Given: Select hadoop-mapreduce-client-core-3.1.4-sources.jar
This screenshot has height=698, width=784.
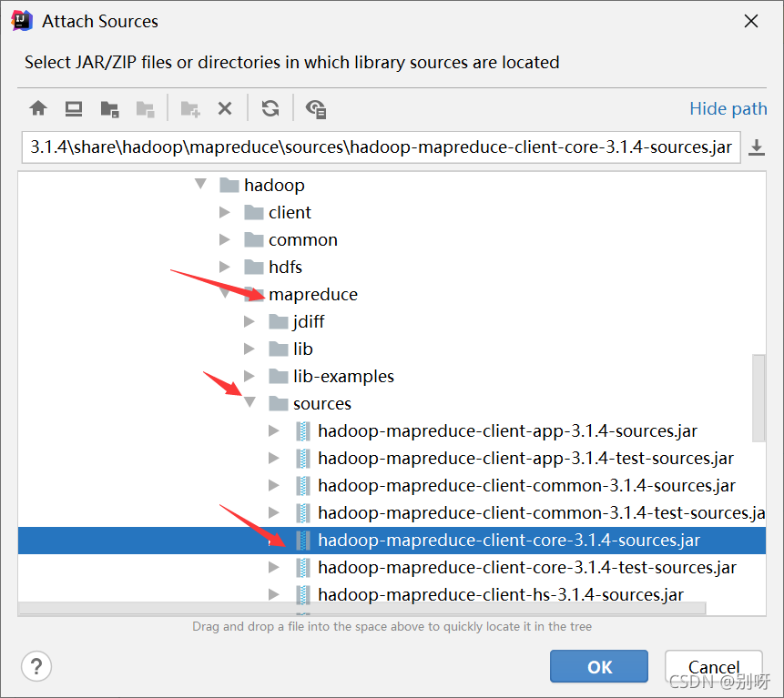Looking at the screenshot, I should point(392,541).
